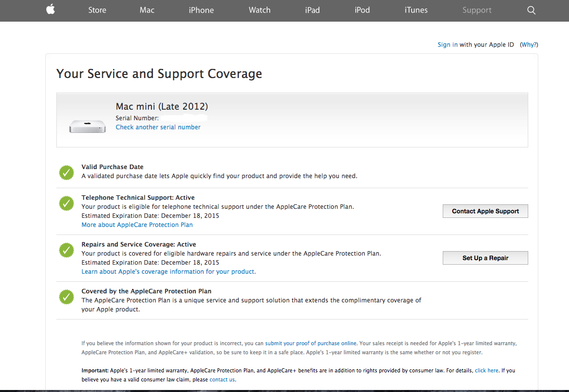This screenshot has width=569, height=392.
Task: Click the Valid Purchase Date green checkmark
Action: tap(66, 173)
